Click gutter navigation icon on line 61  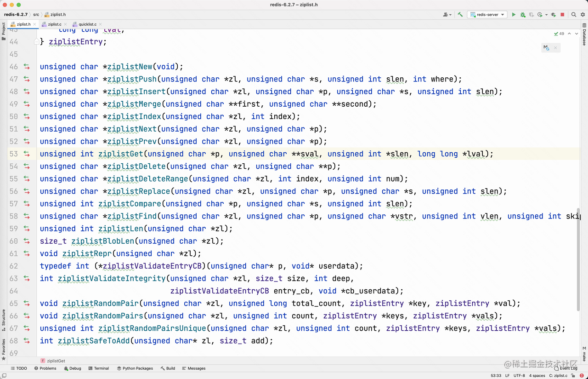(27, 253)
